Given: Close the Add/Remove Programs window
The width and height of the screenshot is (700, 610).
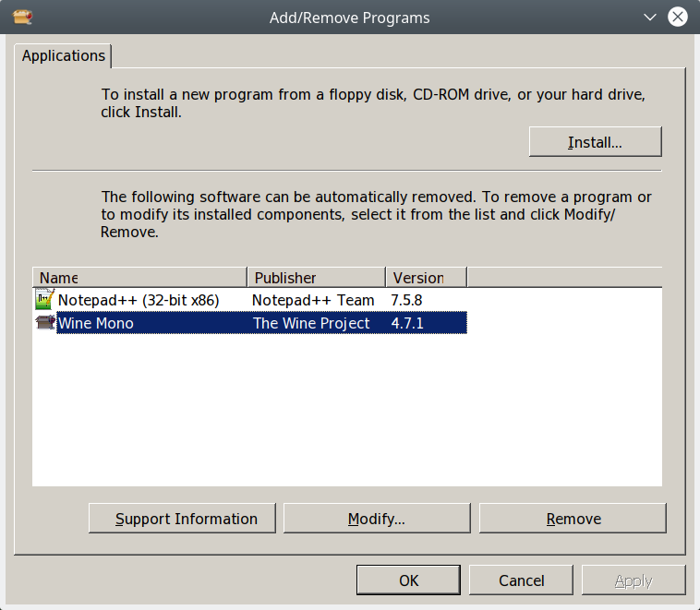Looking at the screenshot, I should (x=677, y=18).
